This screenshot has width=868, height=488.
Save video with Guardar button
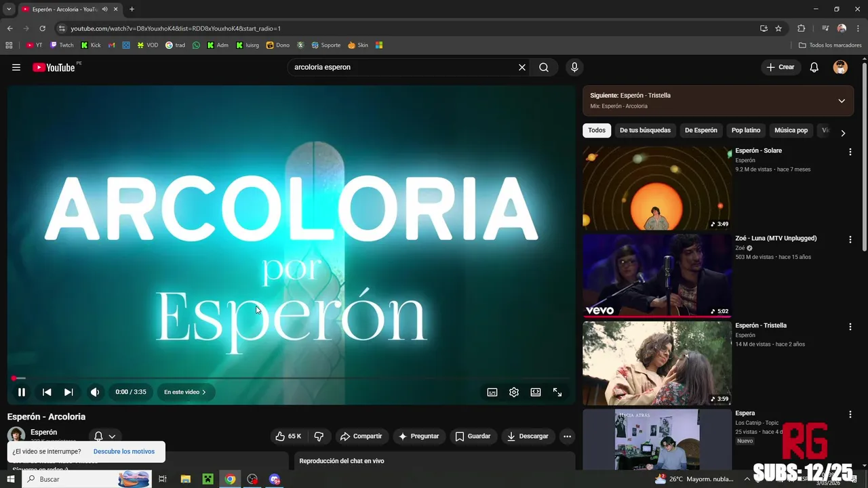(473, 436)
